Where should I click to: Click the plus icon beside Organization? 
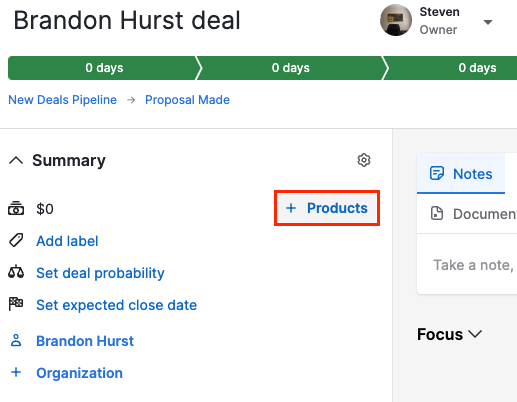pyautogui.click(x=16, y=372)
